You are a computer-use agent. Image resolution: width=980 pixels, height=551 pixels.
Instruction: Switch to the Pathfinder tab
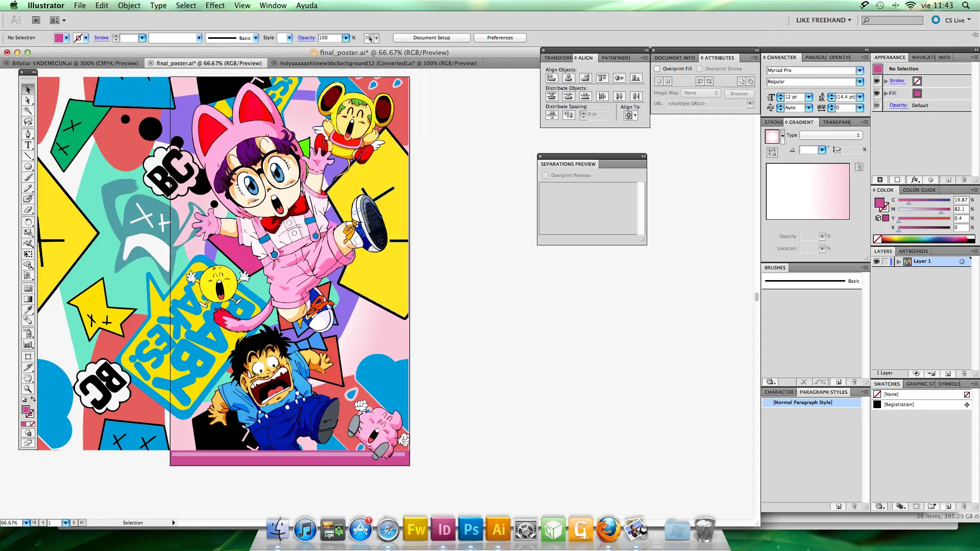click(x=616, y=58)
